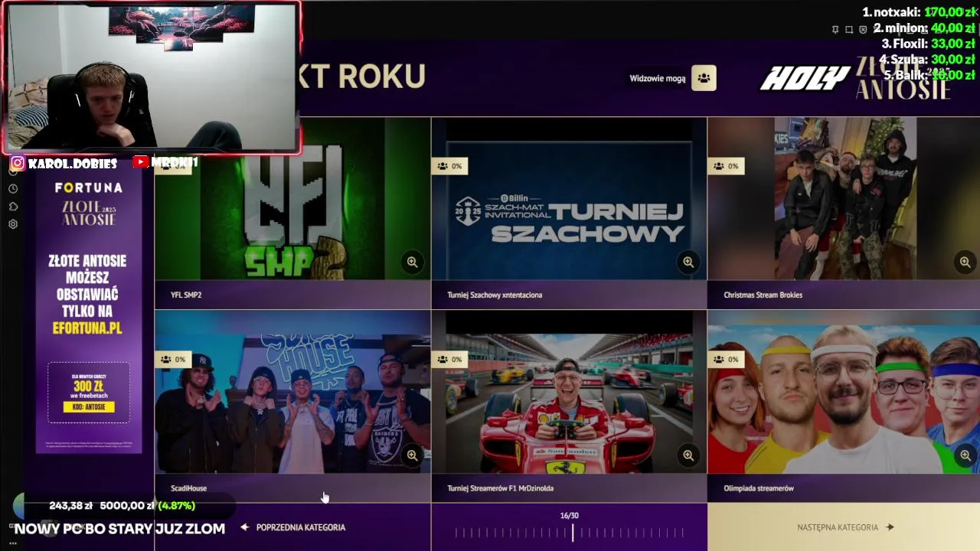This screenshot has width=980, height=551.
Task: Click the shield icon in top bar
Action: 863,29
